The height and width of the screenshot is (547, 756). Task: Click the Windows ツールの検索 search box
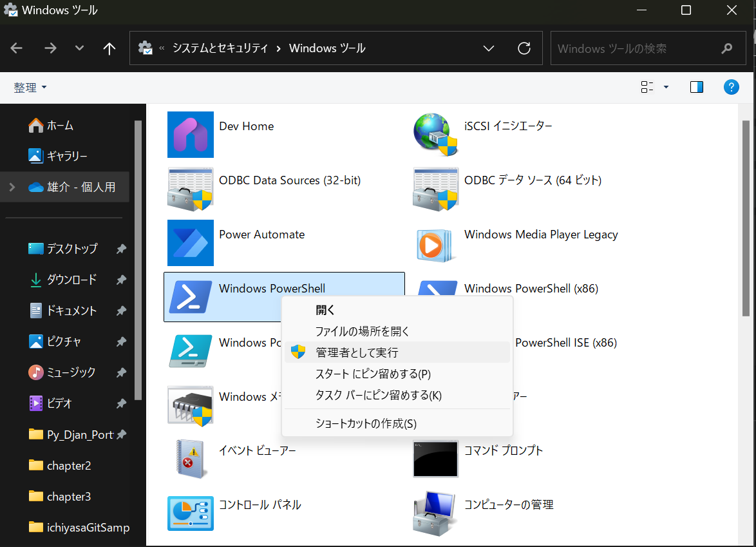coord(644,48)
